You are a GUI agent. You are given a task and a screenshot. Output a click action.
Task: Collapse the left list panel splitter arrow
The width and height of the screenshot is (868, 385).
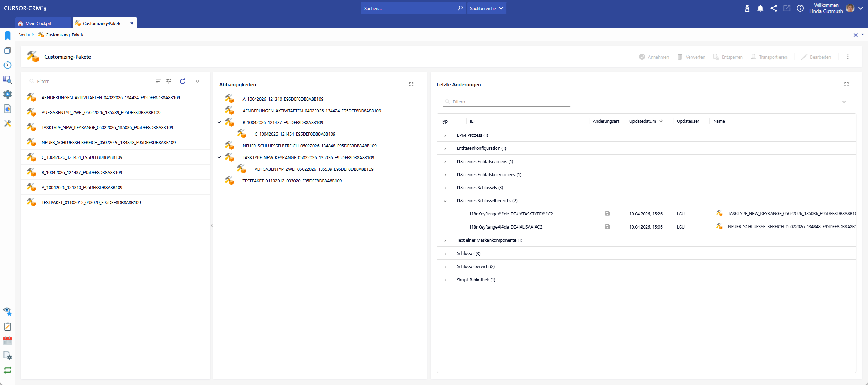pyautogui.click(x=212, y=226)
